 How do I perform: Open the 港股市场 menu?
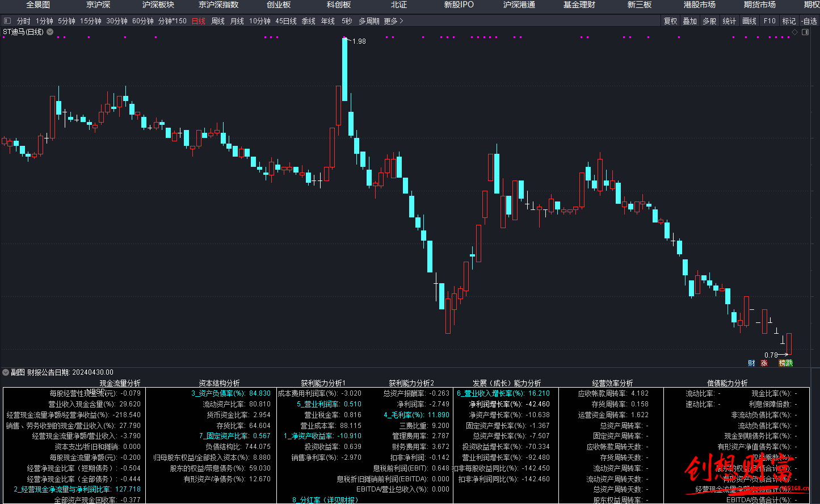click(x=700, y=5)
